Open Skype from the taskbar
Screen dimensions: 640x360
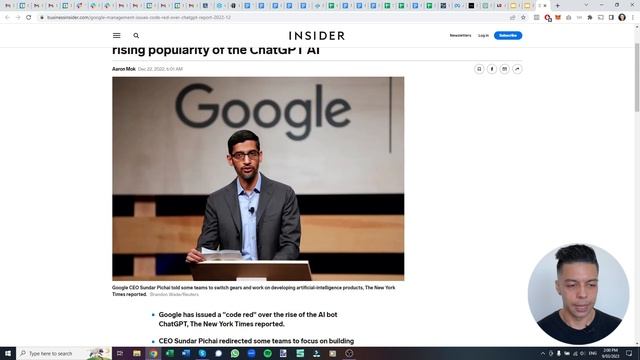coord(202,353)
